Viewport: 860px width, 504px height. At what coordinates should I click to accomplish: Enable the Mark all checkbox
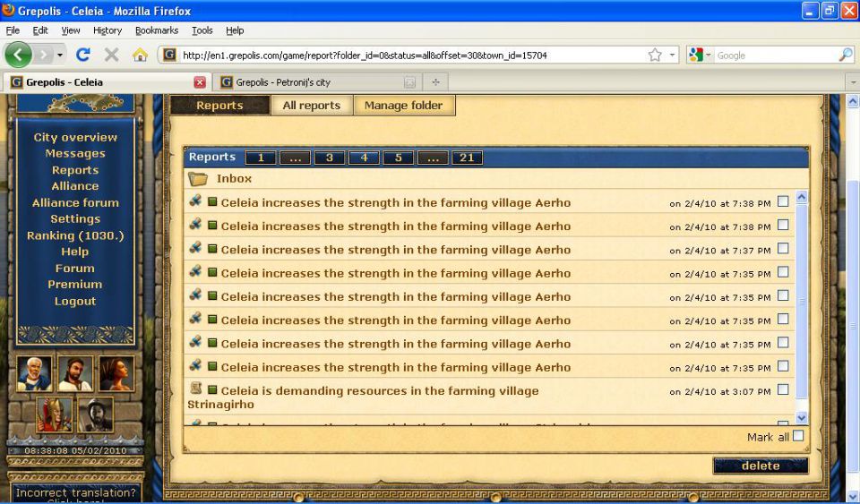798,436
